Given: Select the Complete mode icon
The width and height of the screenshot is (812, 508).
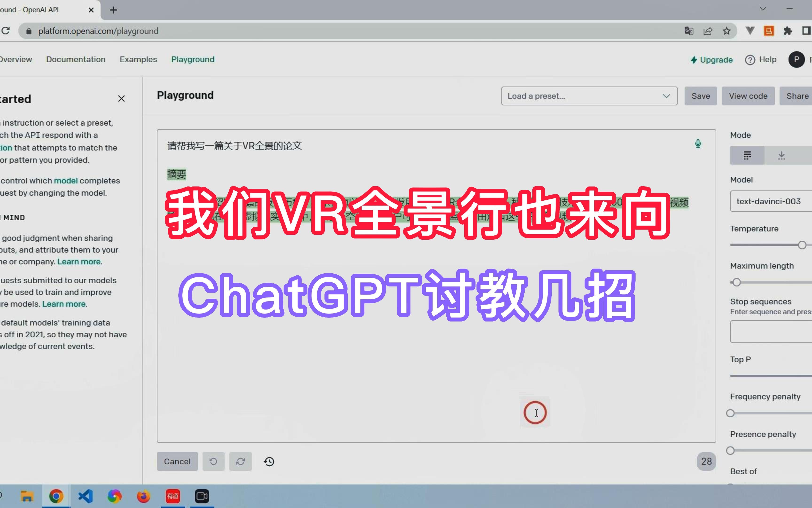Looking at the screenshot, I should [747, 155].
